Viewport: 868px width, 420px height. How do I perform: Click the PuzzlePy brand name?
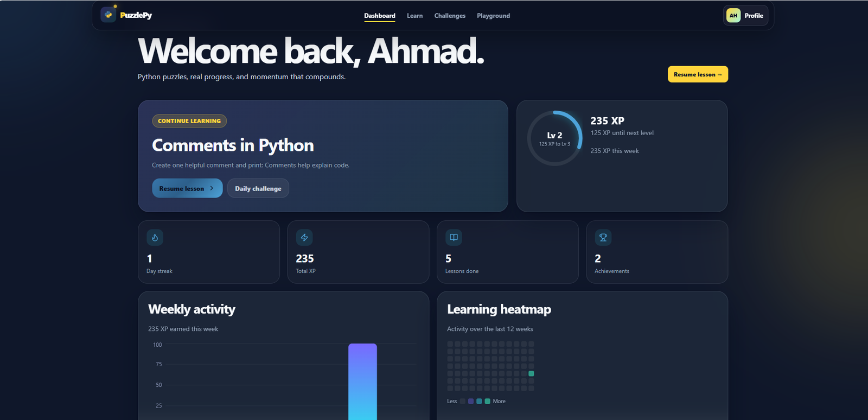[x=136, y=15]
